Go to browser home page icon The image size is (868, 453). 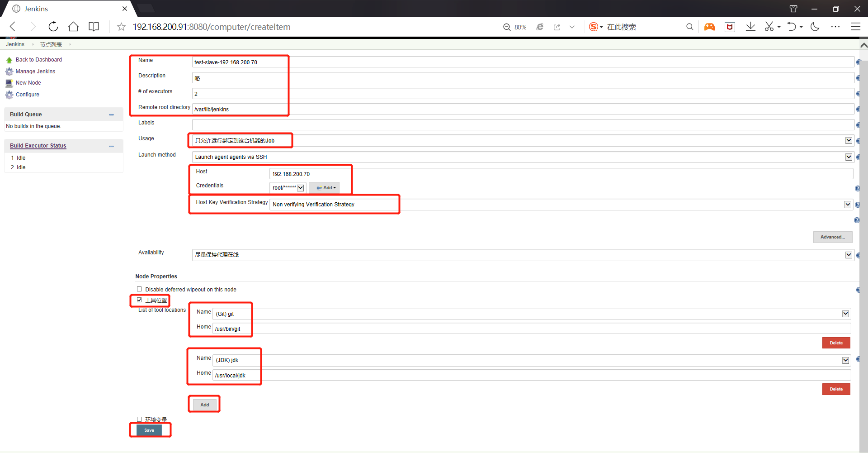[x=73, y=27]
